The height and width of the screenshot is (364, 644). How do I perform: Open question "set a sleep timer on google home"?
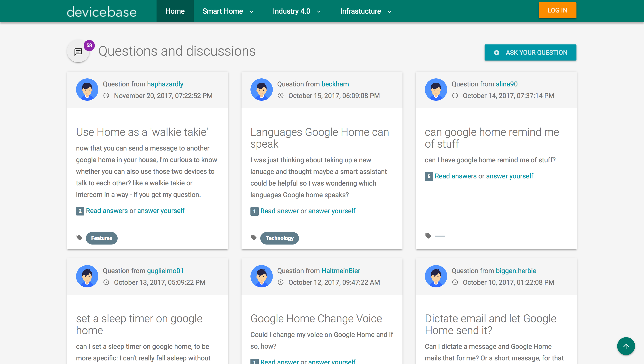coord(139,324)
